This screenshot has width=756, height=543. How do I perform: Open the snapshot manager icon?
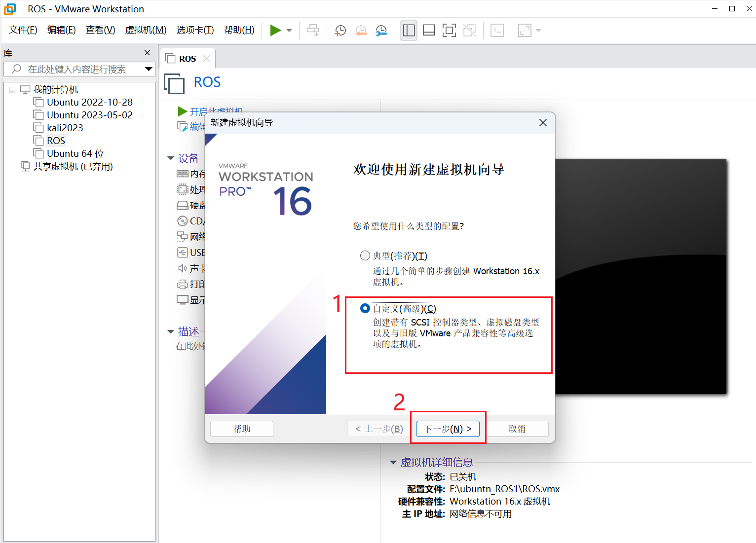381,31
